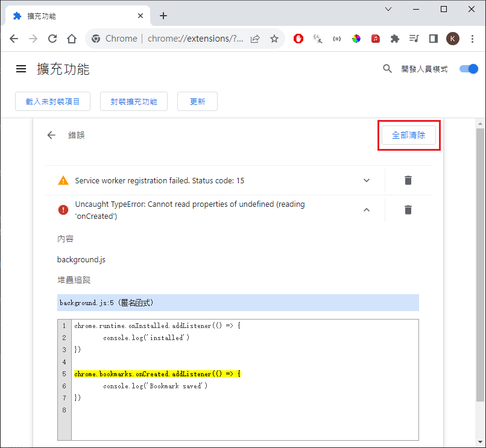Click the red stop-hand ad blocker extension icon
The width and height of the screenshot is (486, 448).
pos(298,39)
